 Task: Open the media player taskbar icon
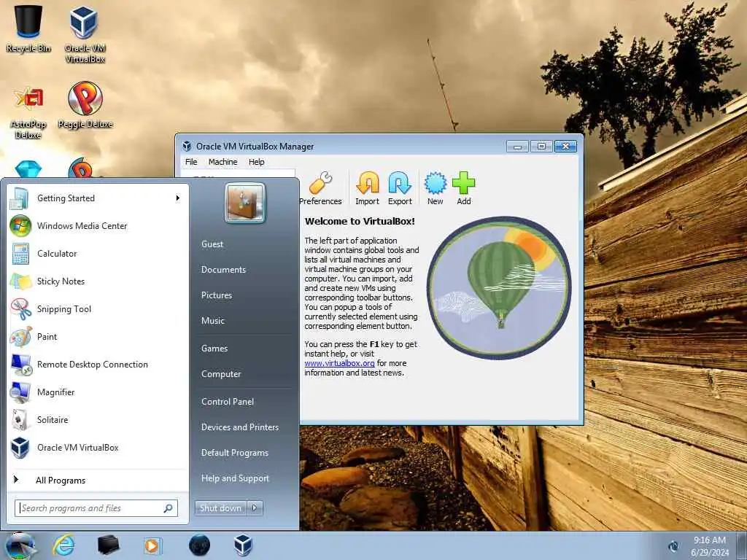click(x=152, y=545)
